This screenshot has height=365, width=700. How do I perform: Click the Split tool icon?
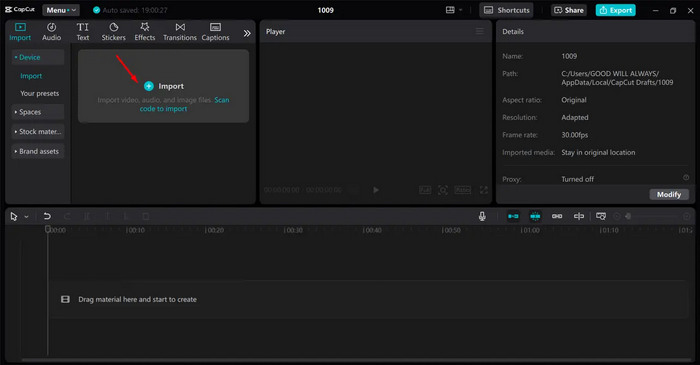coord(88,216)
